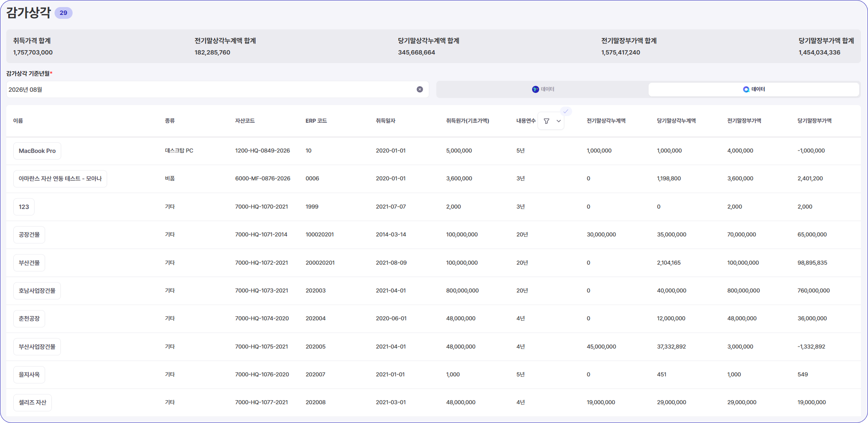
Task: Click the 감가상각 page title
Action: click(29, 13)
